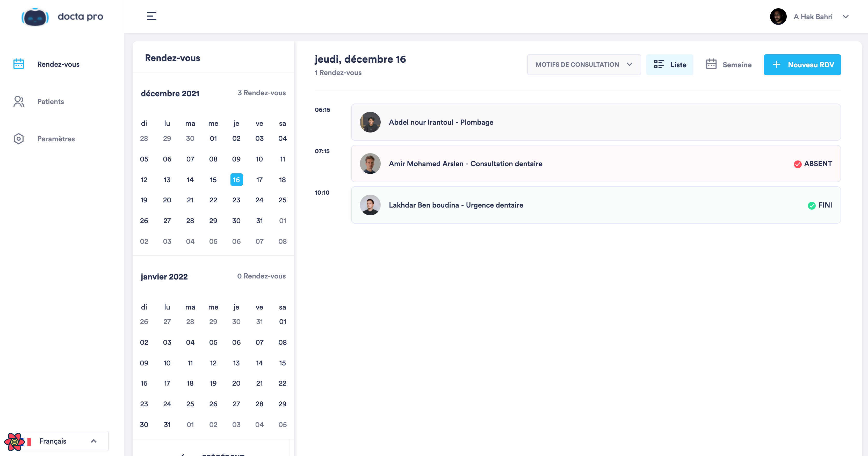Select December 31 in calendar
868x456 pixels.
(x=259, y=220)
